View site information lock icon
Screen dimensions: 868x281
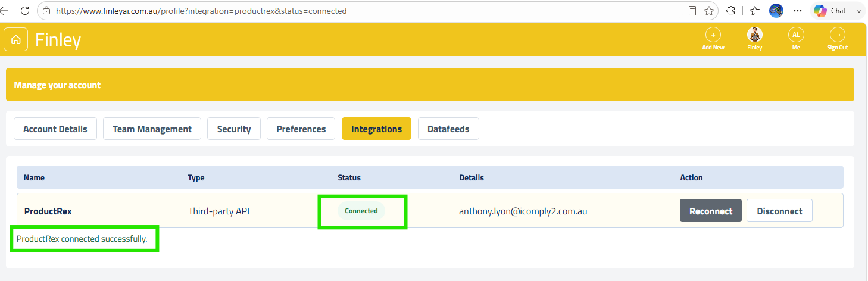46,11
